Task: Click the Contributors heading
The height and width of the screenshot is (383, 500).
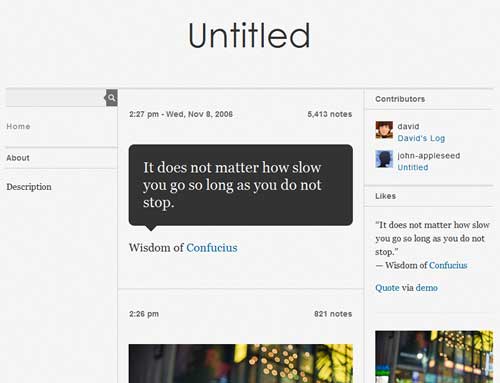Action: click(x=400, y=99)
